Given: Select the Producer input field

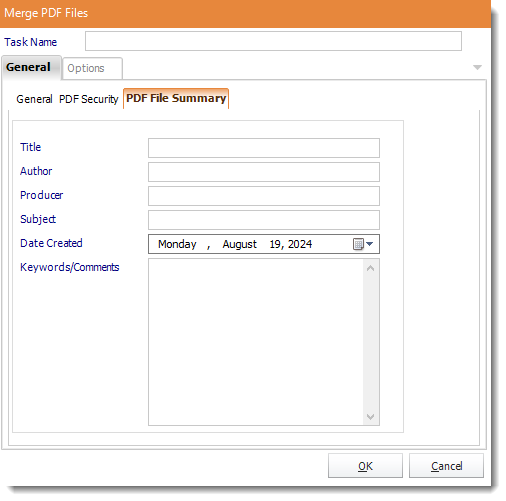Looking at the screenshot, I should [x=264, y=196].
